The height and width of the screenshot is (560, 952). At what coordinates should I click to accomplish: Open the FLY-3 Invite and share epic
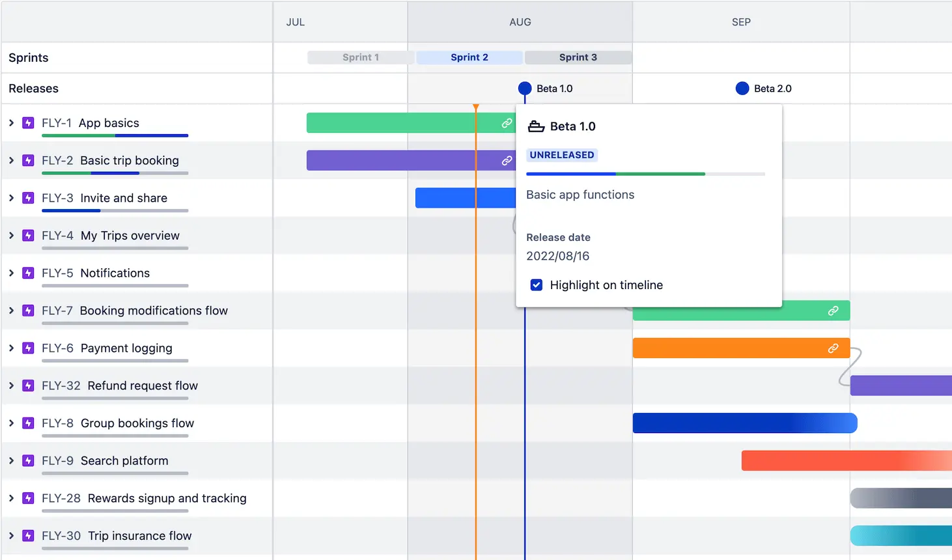(x=104, y=198)
